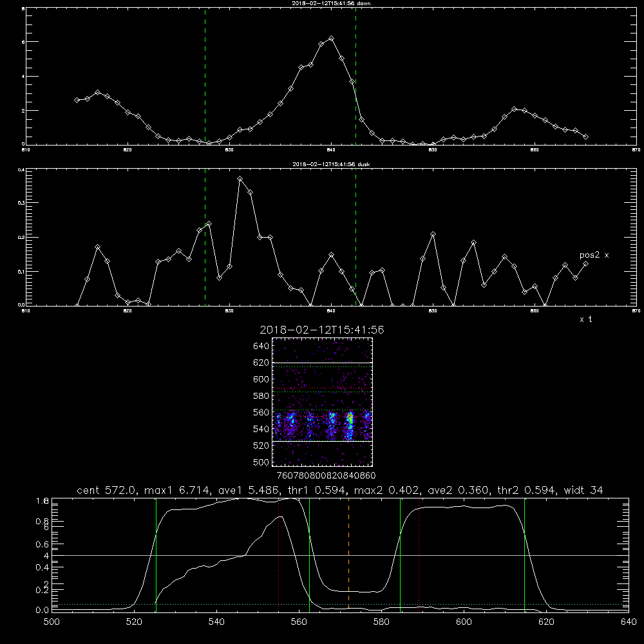The width and height of the screenshot is (644, 644).
Task: Click the heatmap y-axis label 640
Action: click(x=261, y=346)
